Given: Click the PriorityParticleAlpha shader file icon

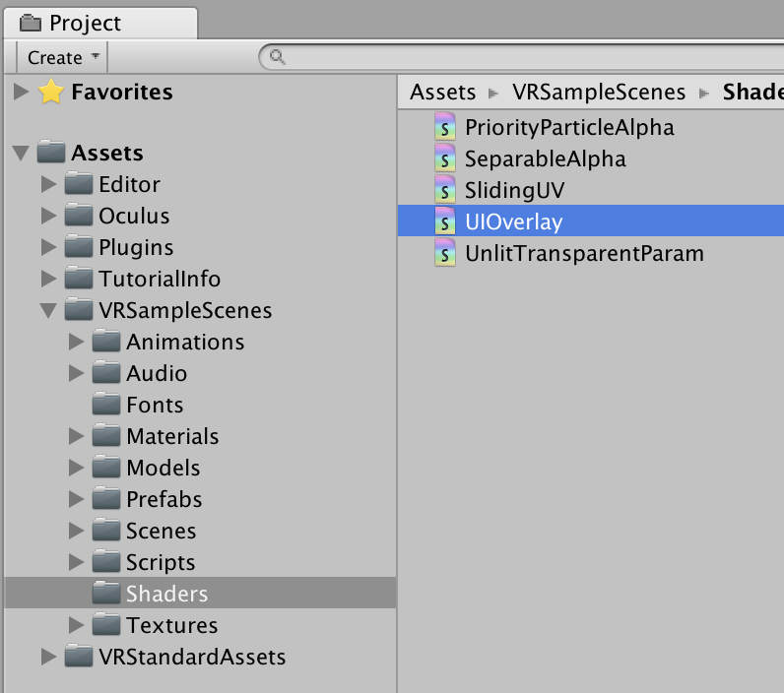Looking at the screenshot, I should pos(445,127).
